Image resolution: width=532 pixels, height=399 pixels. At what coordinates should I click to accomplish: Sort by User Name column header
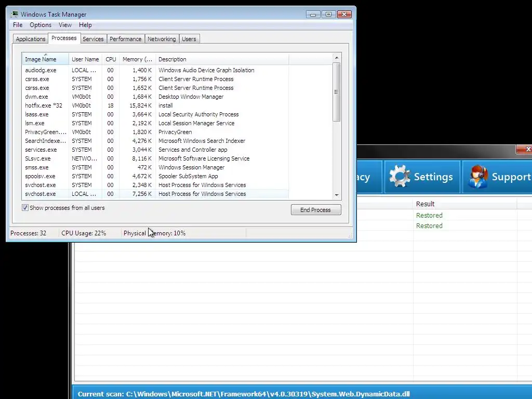85,59
